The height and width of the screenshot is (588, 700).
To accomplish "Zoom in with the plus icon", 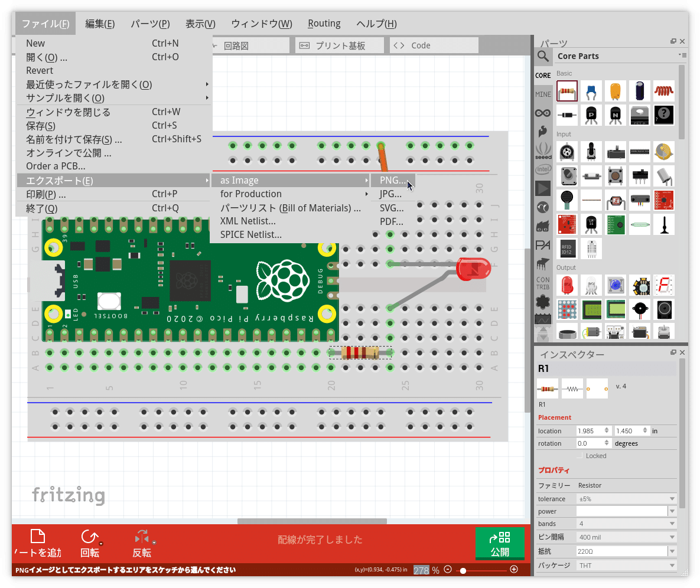I will click(x=514, y=569).
